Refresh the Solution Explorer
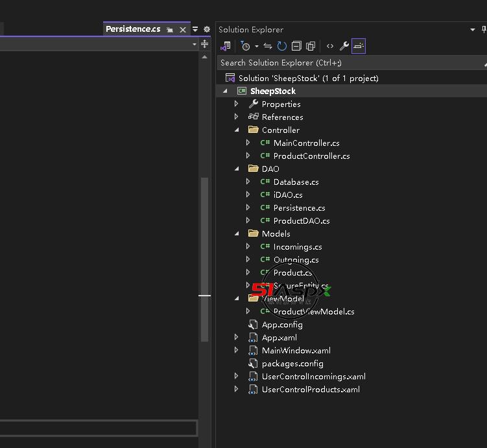The height and width of the screenshot is (448, 487). pyautogui.click(x=281, y=46)
